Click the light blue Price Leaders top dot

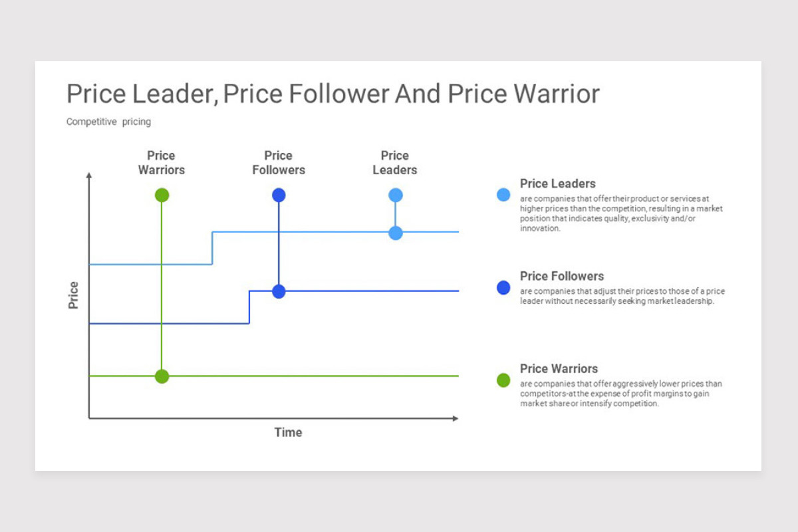coord(396,195)
